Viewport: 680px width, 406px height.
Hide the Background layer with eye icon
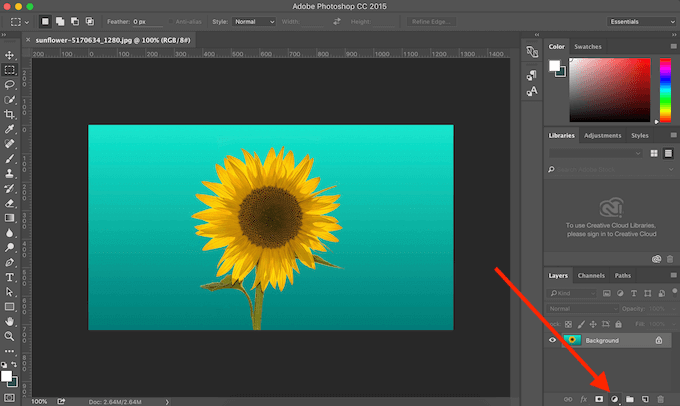tap(553, 341)
